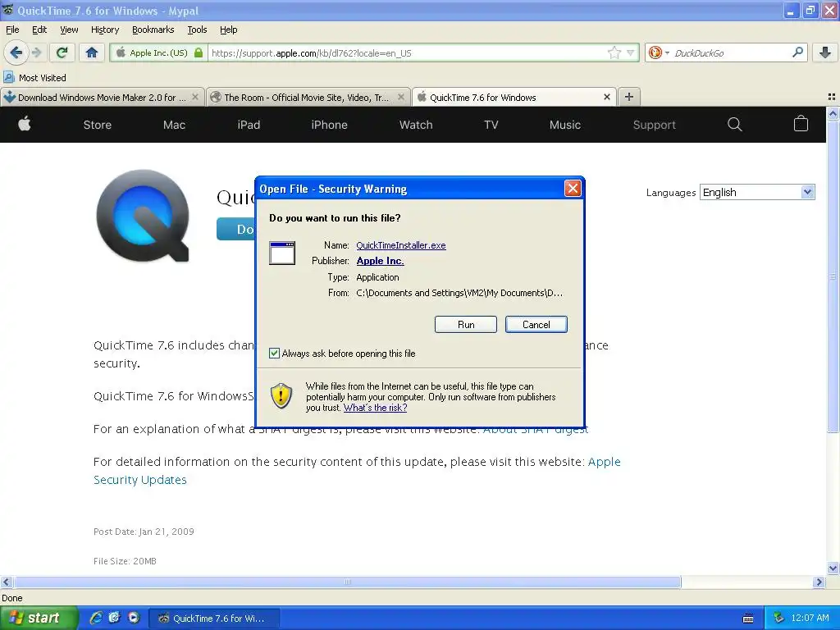This screenshot has height=630, width=840.
Task: Click the second quick launch browser icon
Action: pyautogui.click(x=115, y=618)
